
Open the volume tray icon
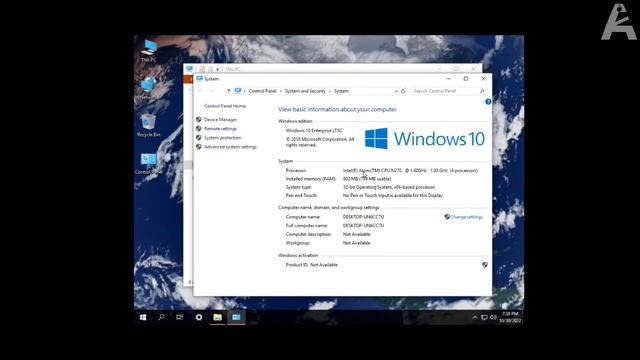[493, 317]
